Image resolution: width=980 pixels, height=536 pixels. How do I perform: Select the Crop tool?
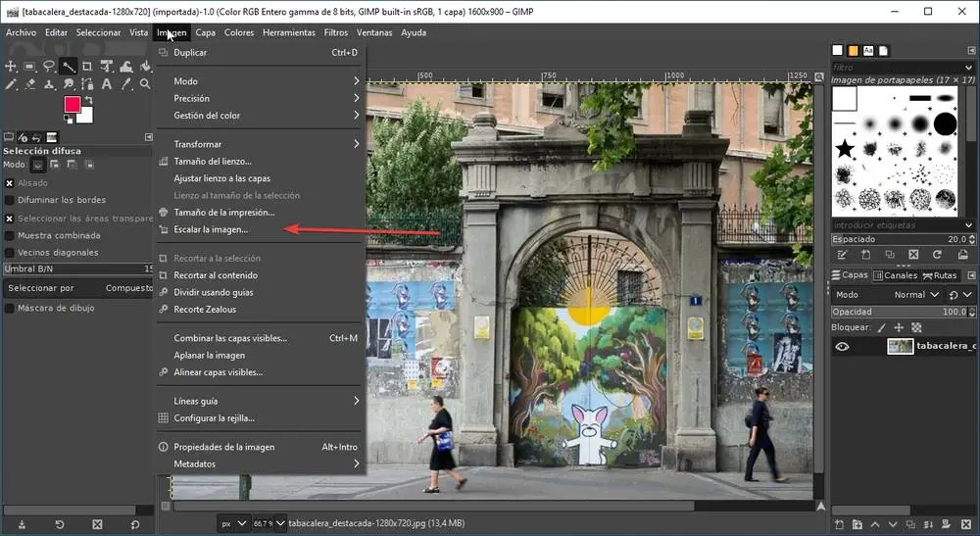click(x=87, y=67)
